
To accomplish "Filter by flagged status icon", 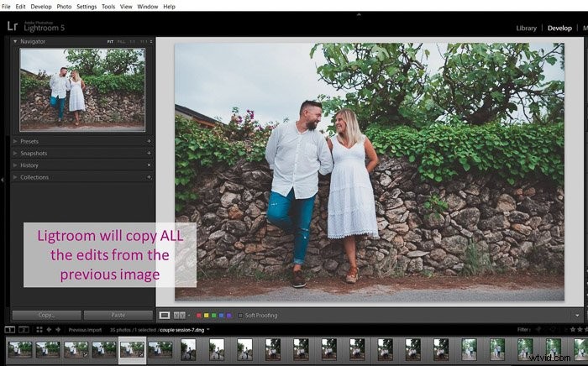I will 538,330.
